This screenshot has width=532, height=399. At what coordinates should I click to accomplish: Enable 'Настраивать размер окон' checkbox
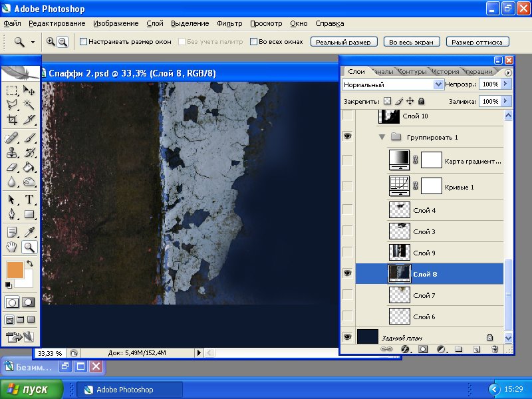[x=83, y=41]
